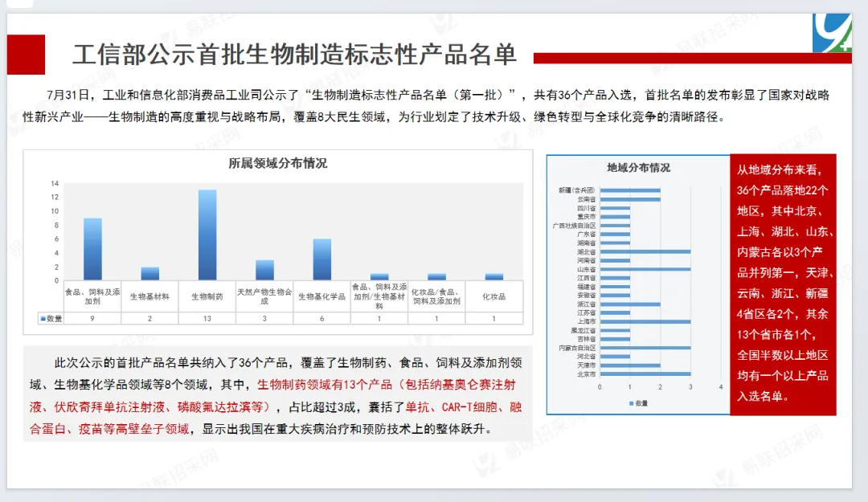Select the 天津市 row label

click(586, 365)
